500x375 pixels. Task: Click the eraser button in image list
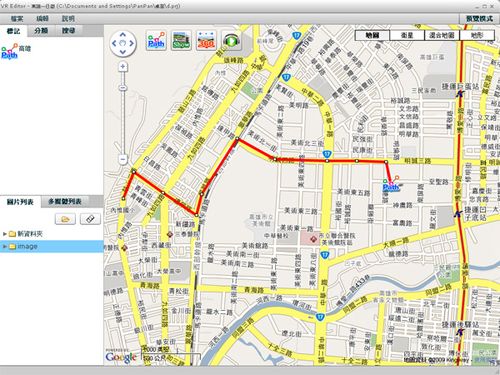click(90, 219)
